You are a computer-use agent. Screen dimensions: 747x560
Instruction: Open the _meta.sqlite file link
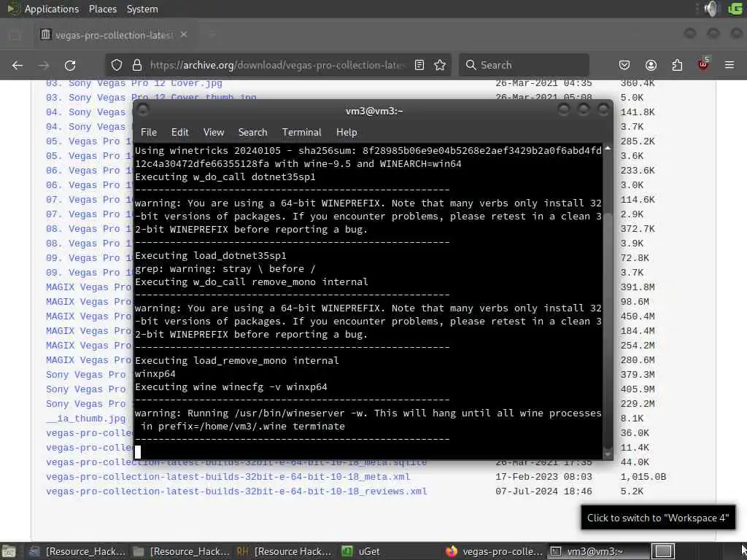[236, 462]
